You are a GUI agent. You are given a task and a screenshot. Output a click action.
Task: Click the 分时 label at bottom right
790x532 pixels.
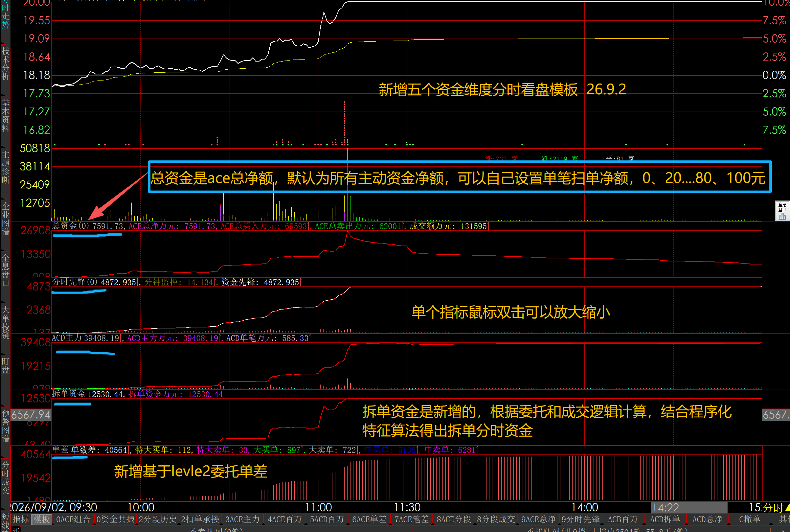[x=773, y=508]
